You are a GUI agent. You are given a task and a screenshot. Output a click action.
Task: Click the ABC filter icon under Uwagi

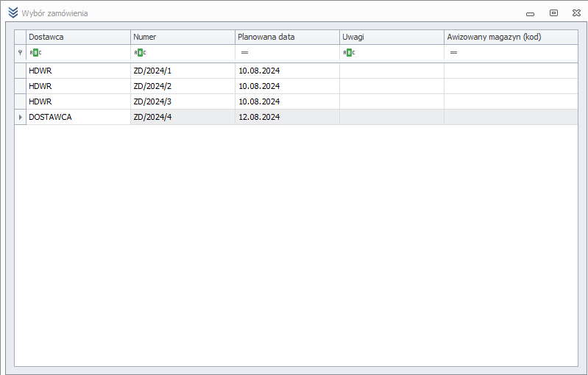point(349,53)
